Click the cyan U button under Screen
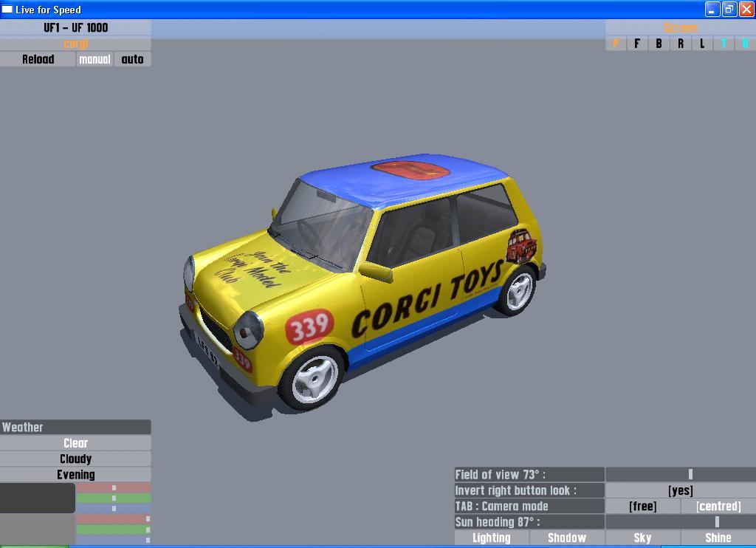The image size is (756, 548). pos(746,44)
